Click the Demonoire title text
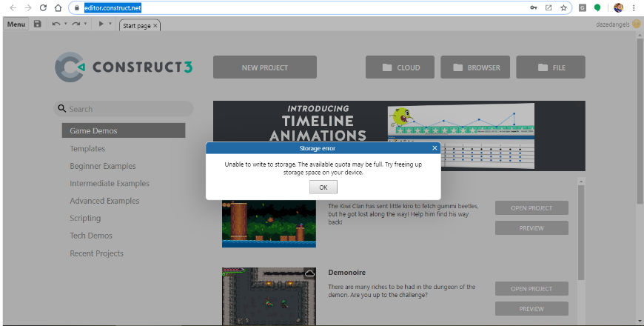644x326 pixels. [346, 272]
